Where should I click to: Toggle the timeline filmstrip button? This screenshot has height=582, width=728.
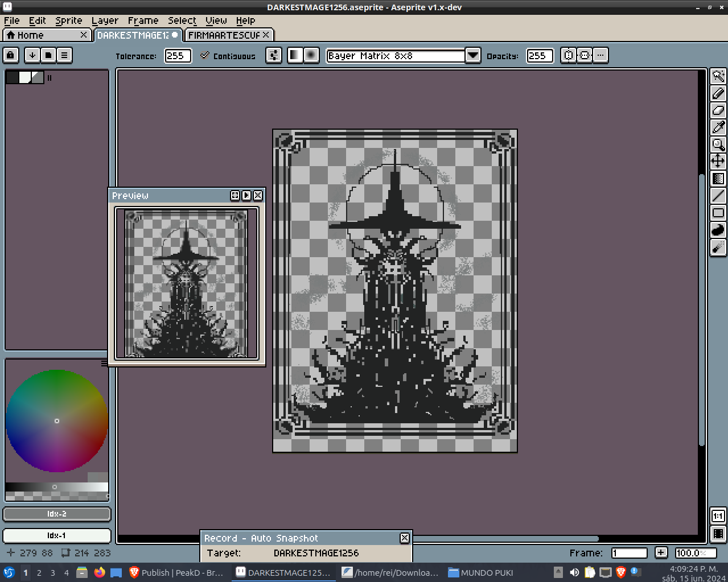click(x=718, y=534)
